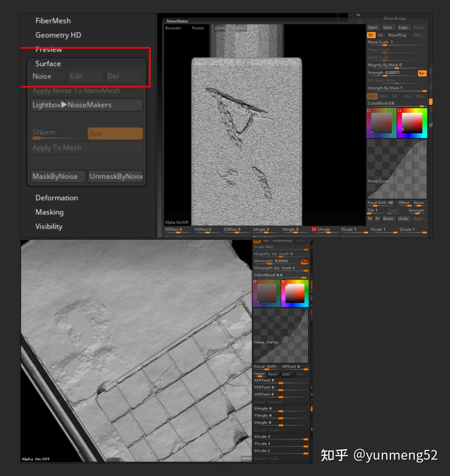
Task: Collapse the Surface section
Action: (x=48, y=63)
